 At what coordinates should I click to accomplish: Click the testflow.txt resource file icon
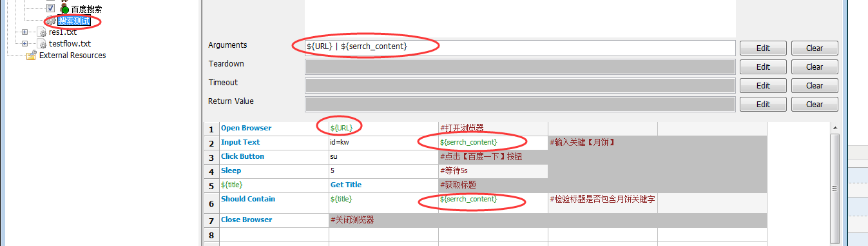click(x=42, y=44)
